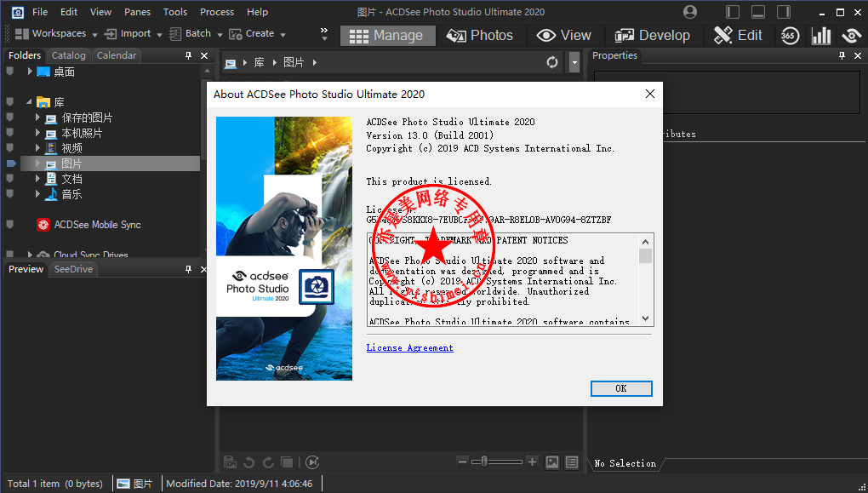Click the add to image basket icon
The image size is (868, 493).
coord(231,462)
